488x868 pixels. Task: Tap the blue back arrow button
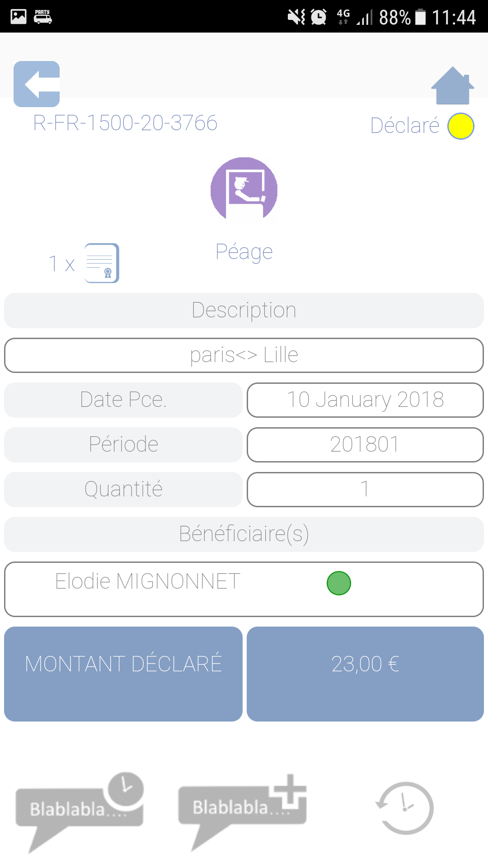click(37, 84)
